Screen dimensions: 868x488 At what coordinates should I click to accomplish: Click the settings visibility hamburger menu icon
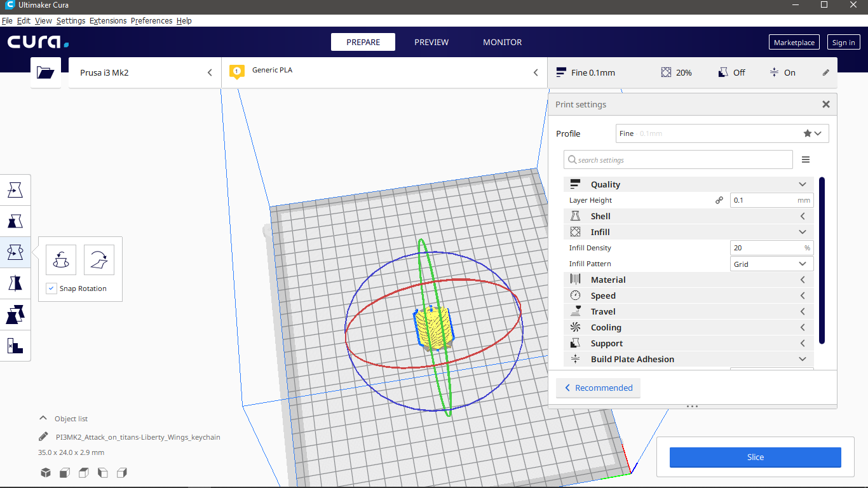coord(806,159)
